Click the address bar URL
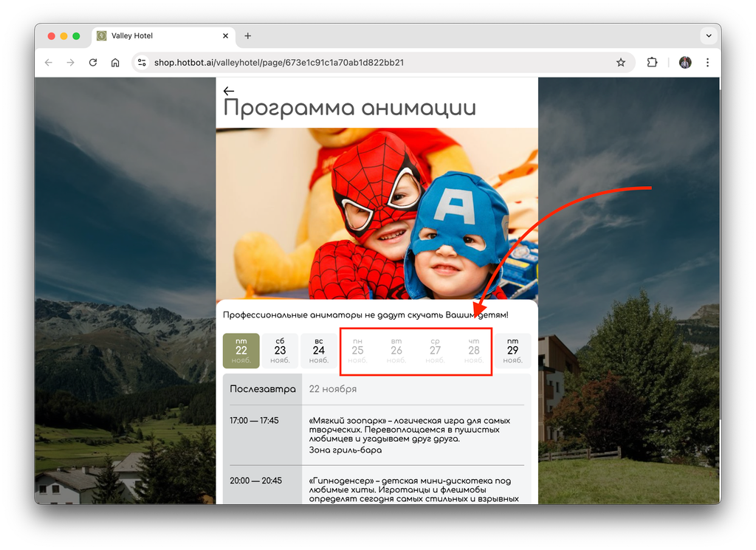The height and width of the screenshot is (550, 756). [278, 63]
